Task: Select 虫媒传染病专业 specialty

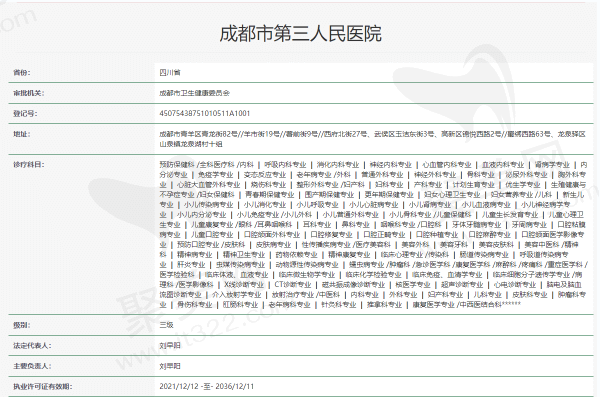Action: pos(240,265)
